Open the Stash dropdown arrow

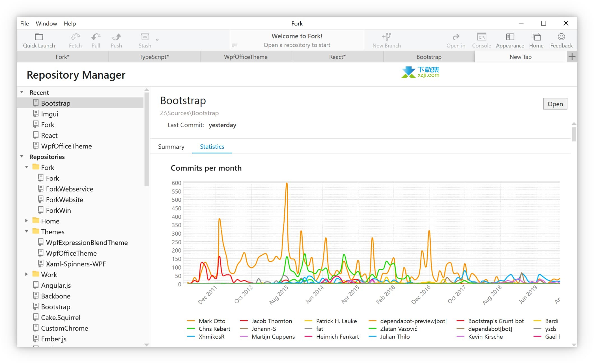click(x=157, y=40)
